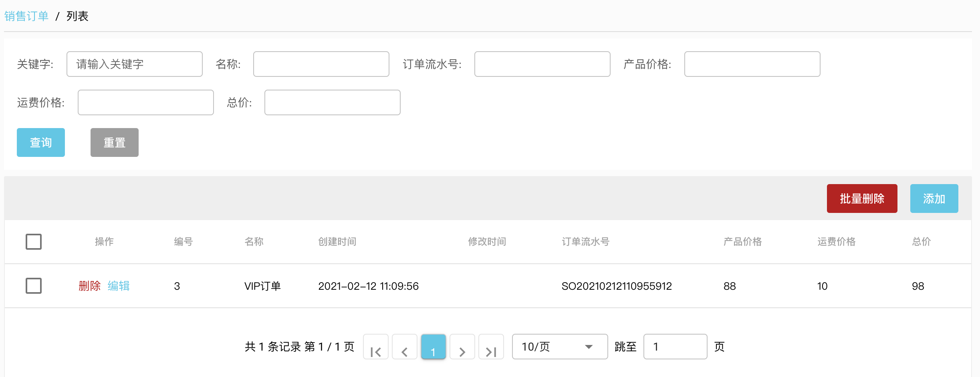
Task: Focus the 订单流水号 order number input
Action: 542,64
